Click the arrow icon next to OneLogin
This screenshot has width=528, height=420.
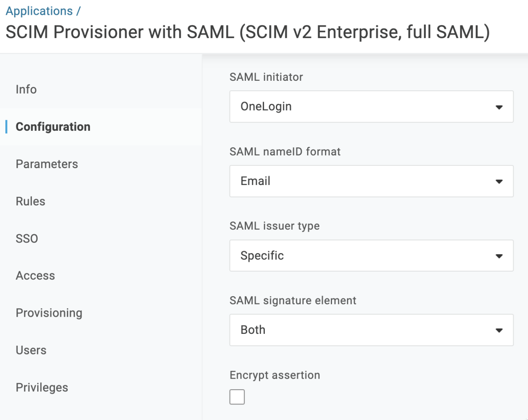click(x=499, y=107)
